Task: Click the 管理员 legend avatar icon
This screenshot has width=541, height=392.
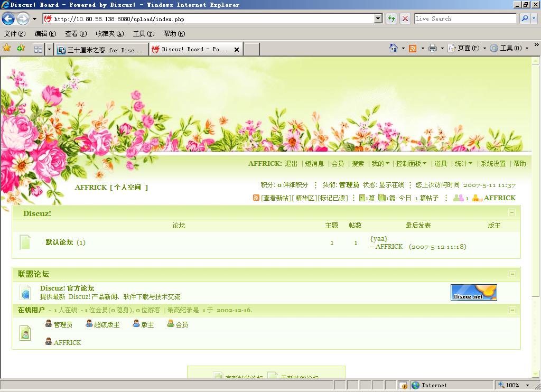Action: click(x=49, y=324)
